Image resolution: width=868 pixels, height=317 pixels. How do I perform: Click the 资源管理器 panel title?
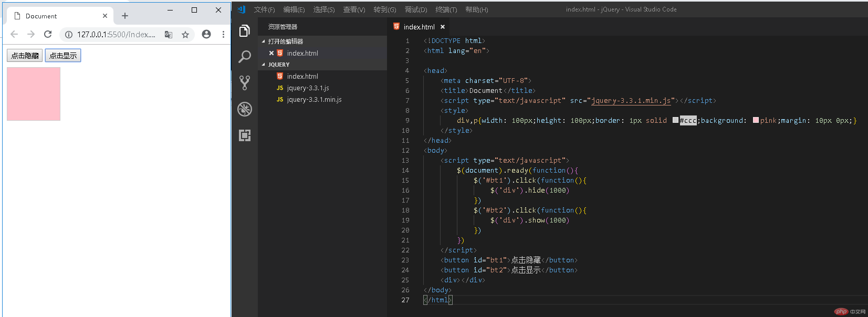pos(283,27)
